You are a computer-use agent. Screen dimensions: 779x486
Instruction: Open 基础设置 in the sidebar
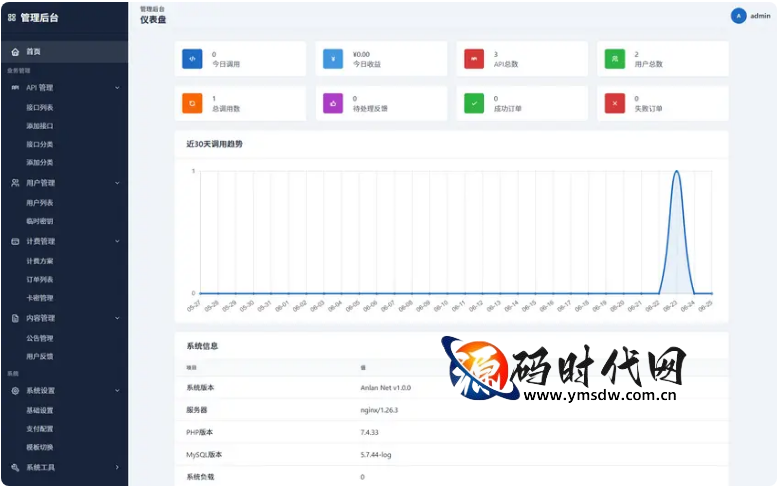pyautogui.click(x=40, y=410)
